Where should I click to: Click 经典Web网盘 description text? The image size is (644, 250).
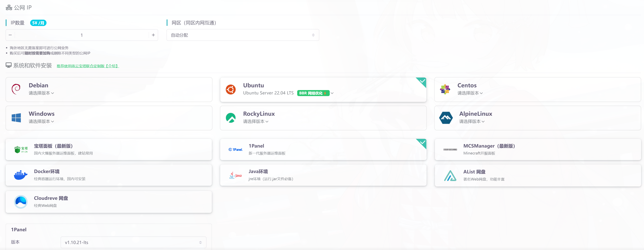[x=45, y=206]
